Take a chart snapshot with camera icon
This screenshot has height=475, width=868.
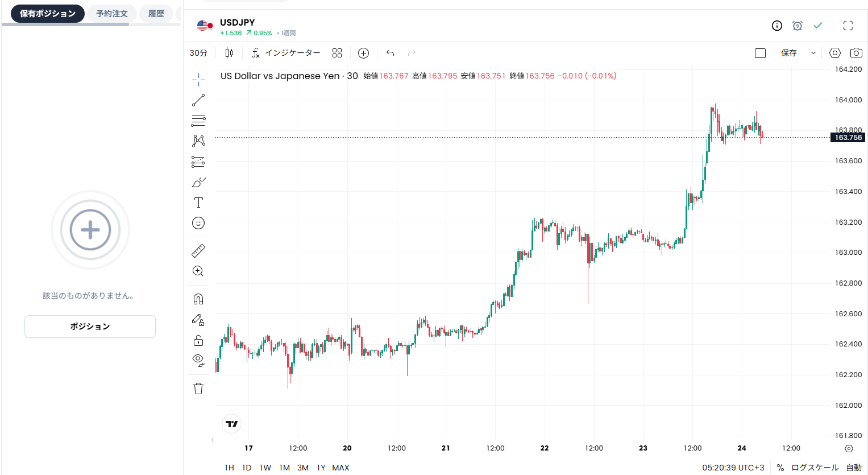(x=856, y=53)
